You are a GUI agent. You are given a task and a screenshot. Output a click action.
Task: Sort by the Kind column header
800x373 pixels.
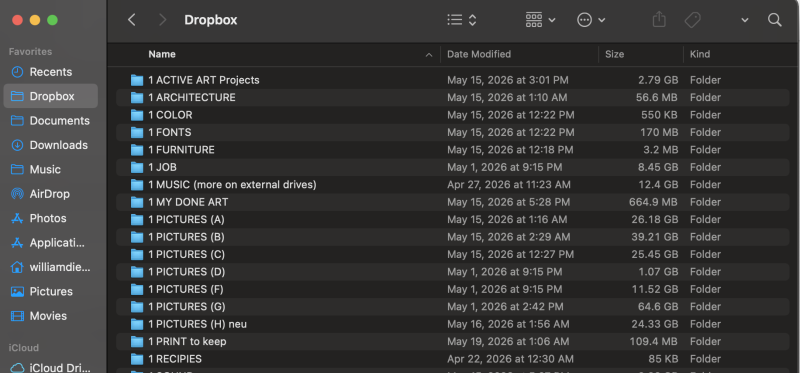click(699, 54)
